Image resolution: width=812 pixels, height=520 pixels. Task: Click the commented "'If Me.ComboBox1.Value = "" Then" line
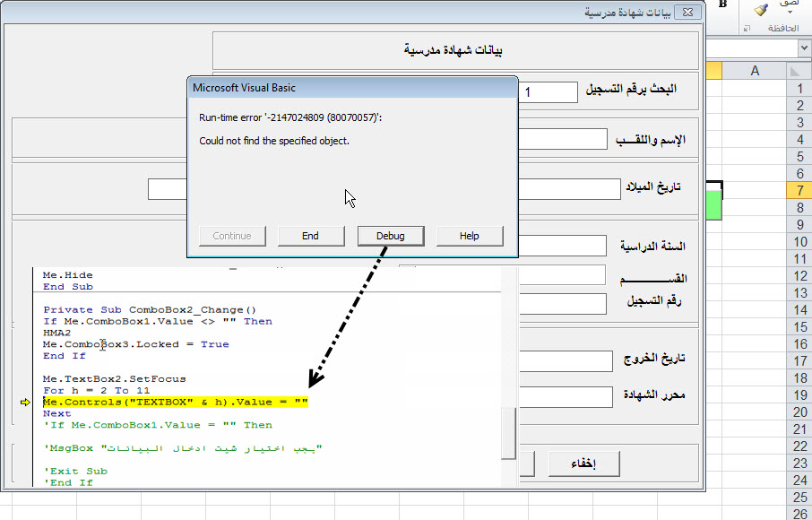[x=158, y=425]
